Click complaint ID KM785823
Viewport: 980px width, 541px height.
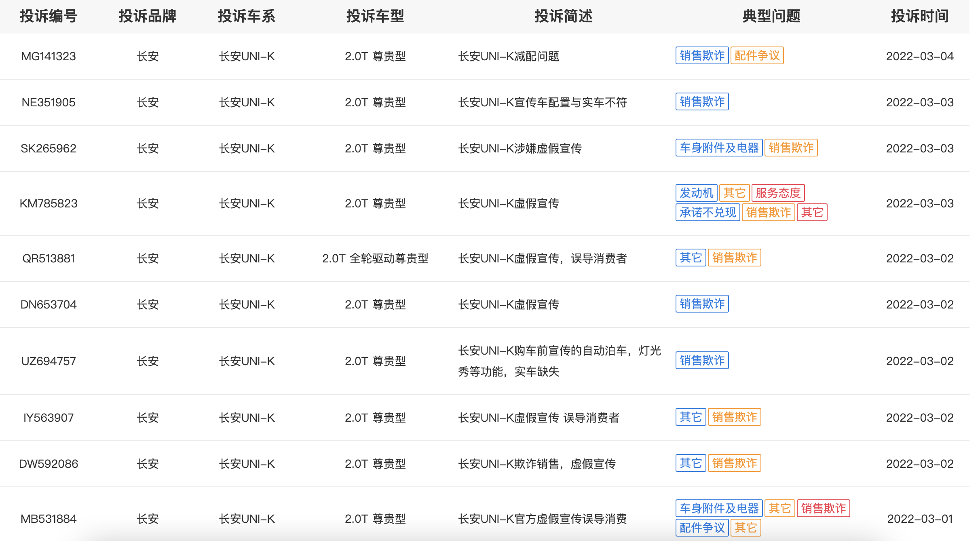pos(49,203)
